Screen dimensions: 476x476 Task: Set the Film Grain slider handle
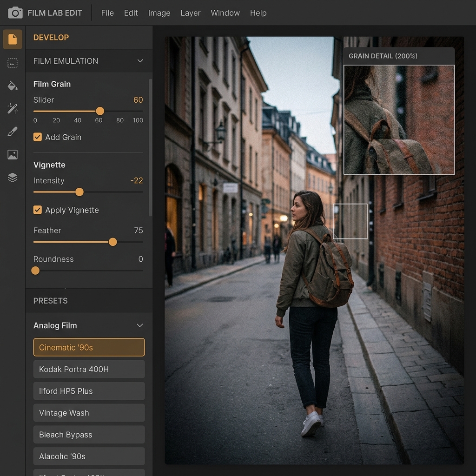[99, 111]
